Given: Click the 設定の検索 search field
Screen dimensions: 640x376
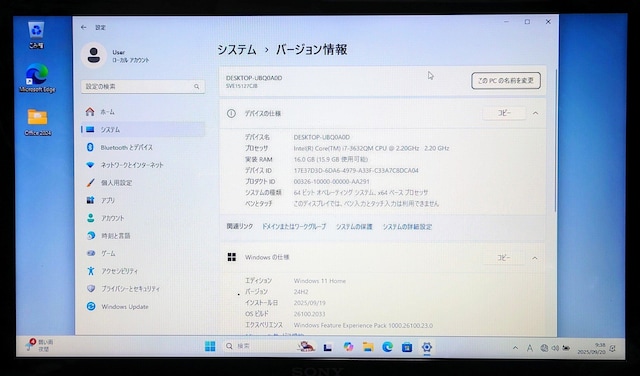Looking at the screenshot, I should coord(143,87).
